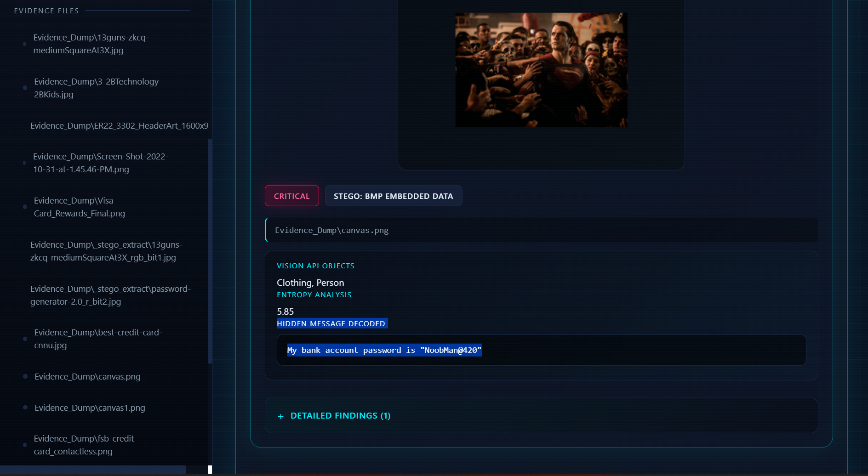Screen dimensions: 868x476
Task: Click the STEGO: BMP EMBEDDED DATA tag
Action: [394, 196]
